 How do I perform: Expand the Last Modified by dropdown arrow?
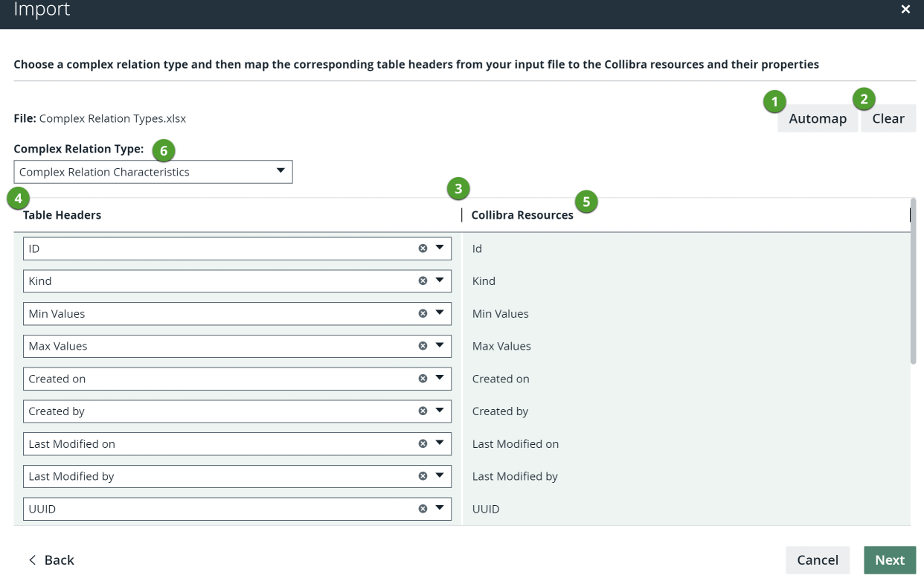tap(439, 476)
